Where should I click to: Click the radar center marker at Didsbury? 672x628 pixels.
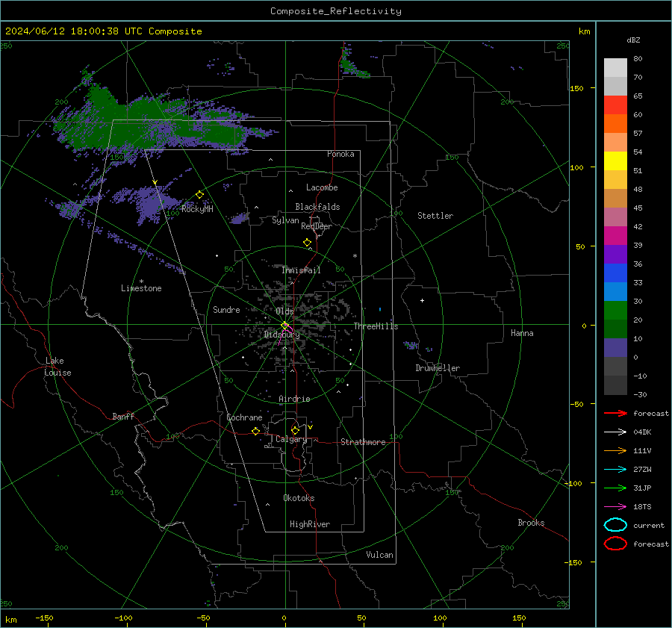[x=285, y=325]
